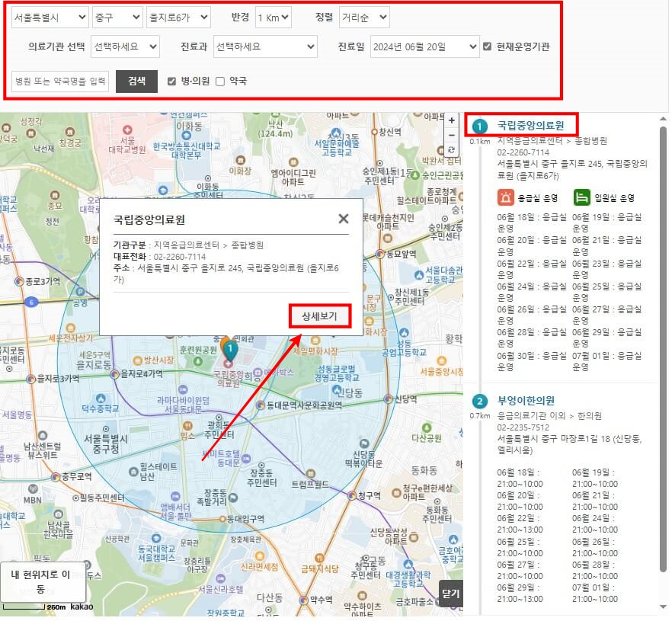Zoom in the map with plus button
The width and height of the screenshot is (672, 621).
[x=451, y=120]
